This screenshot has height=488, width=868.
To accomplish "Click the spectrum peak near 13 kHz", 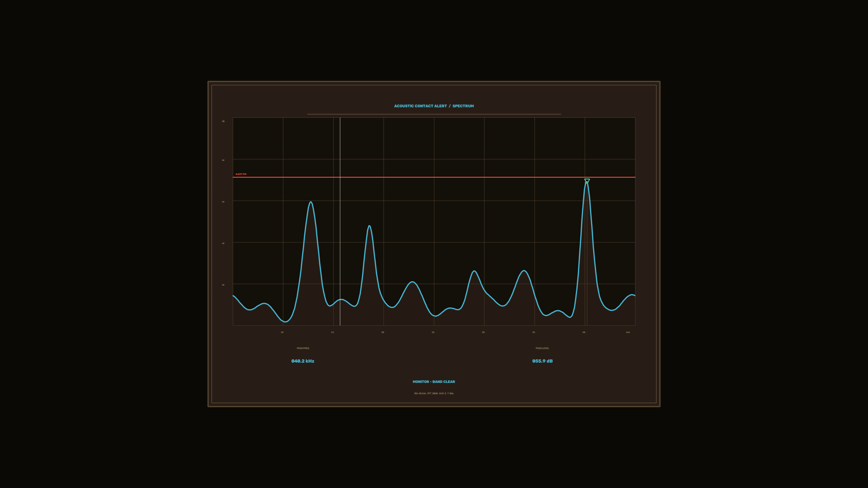I will (x=311, y=202).
